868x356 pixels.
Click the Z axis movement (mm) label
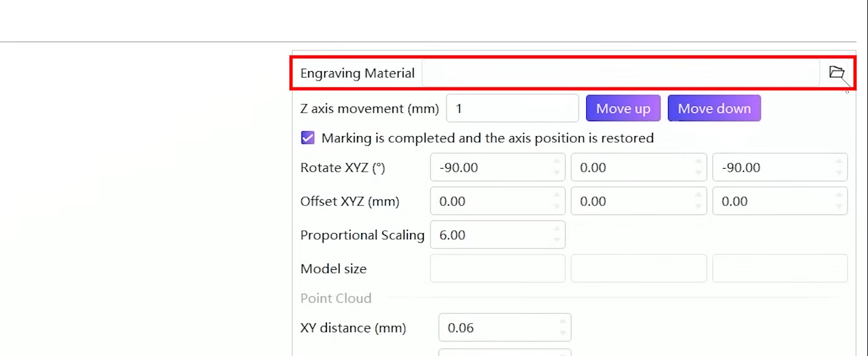click(370, 108)
